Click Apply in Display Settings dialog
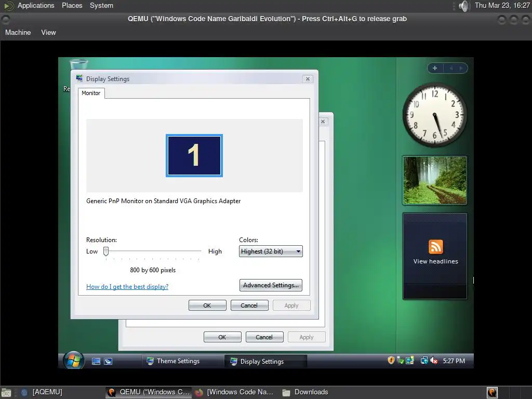 click(x=291, y=305)
